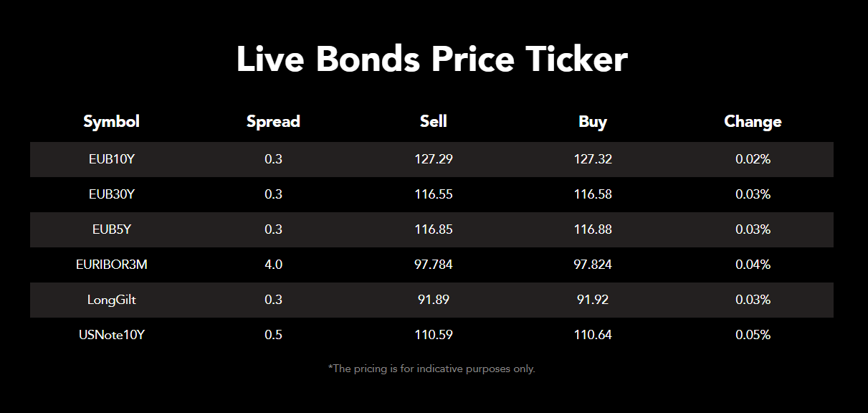868x413 pixels.
Task: Click the Spread column header
Action: click(x=273, y=122)
